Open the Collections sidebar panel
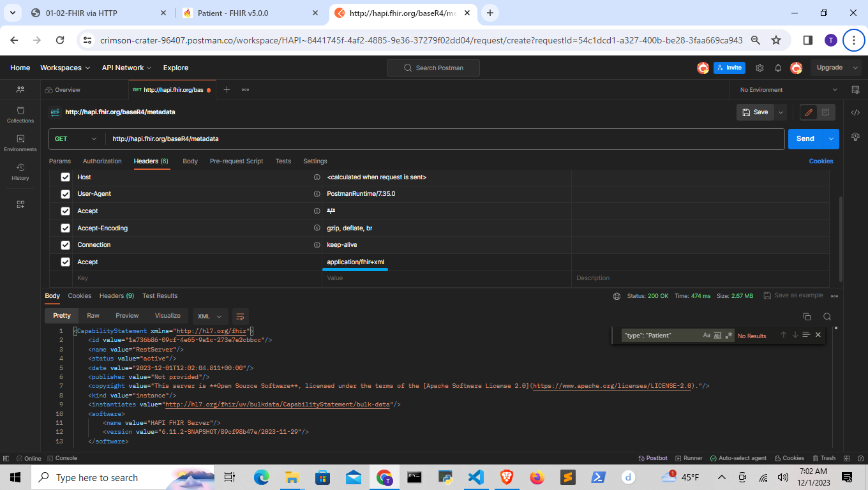 tap(20, 115)
